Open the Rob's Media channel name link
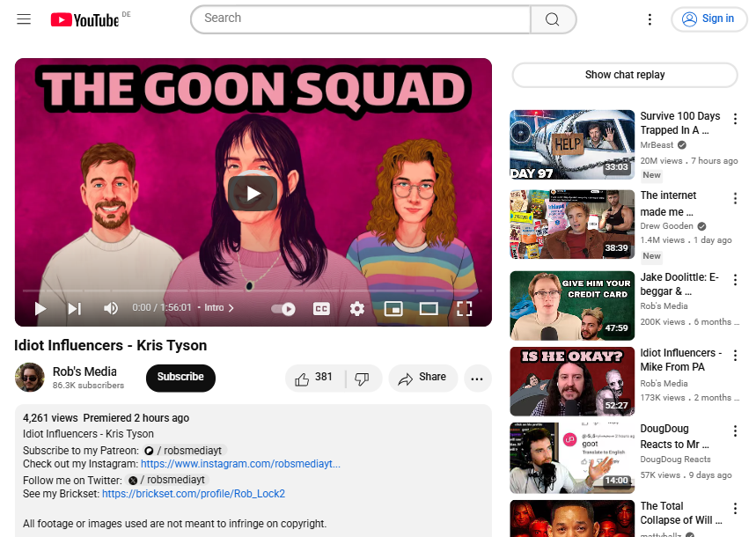This screenshot has width=756, height=537. click(84, 371)
